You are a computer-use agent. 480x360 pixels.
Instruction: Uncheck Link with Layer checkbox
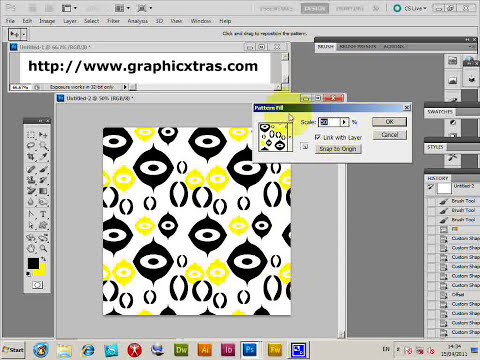click(x=317, y=137)
